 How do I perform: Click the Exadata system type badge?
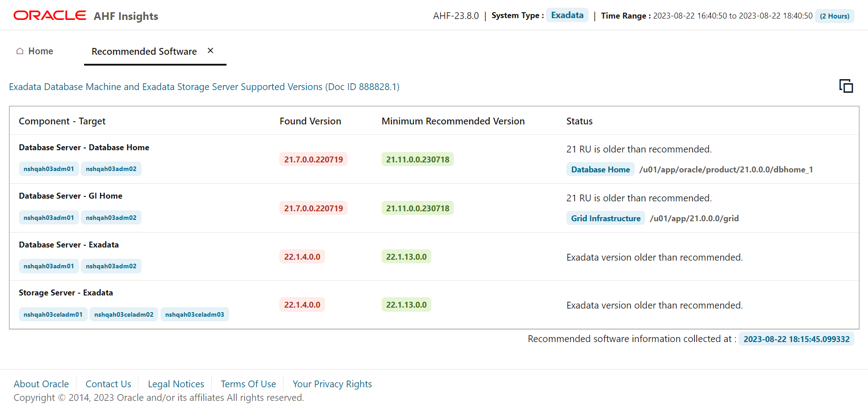(x=567, y=15)
